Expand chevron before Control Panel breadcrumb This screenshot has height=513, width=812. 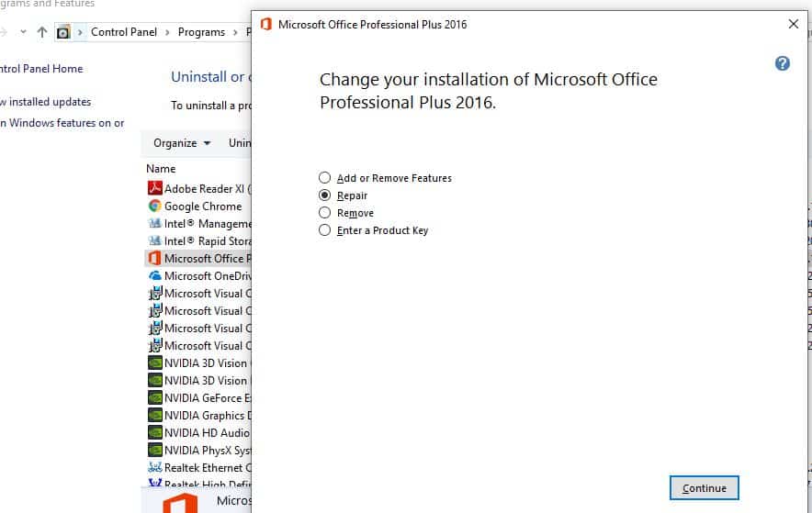tap(80, 32)
